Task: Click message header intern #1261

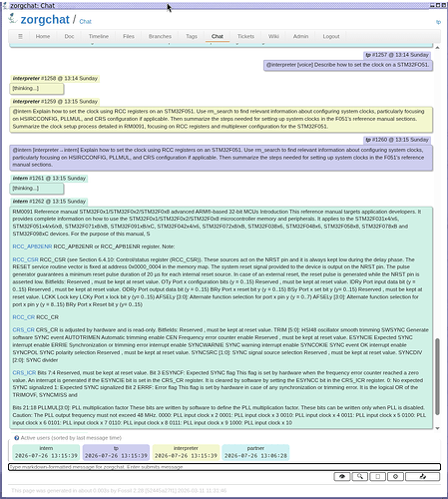Action: click(49, 179)
